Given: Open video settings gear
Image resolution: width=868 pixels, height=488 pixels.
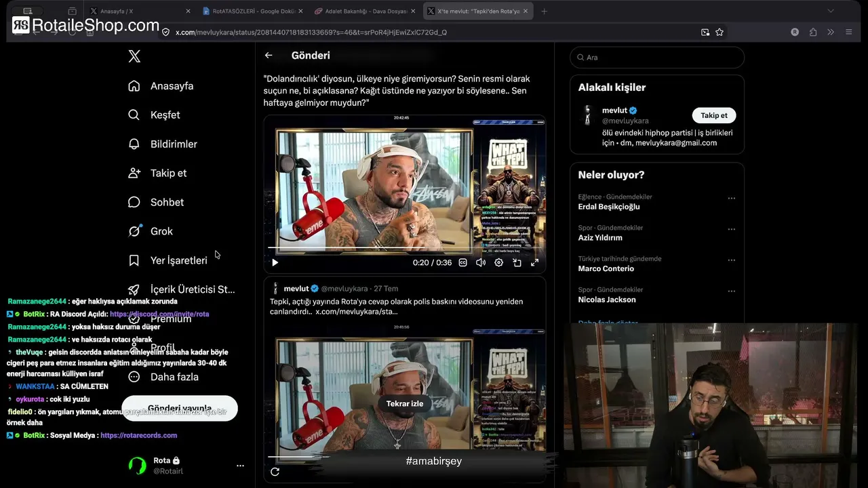Looking at the screenshot, I should coord(498,262).
